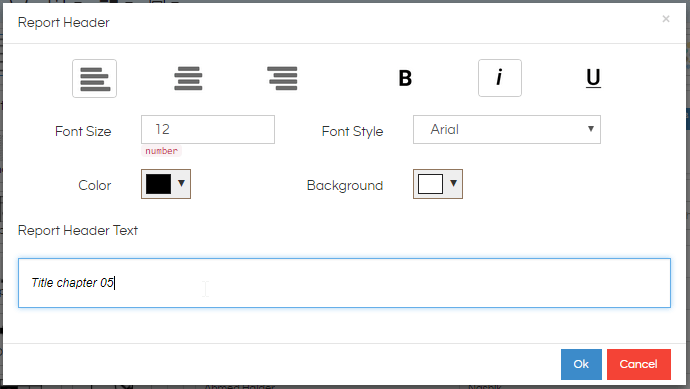Click the Font Style dropdown arrow

click(591, 129)
